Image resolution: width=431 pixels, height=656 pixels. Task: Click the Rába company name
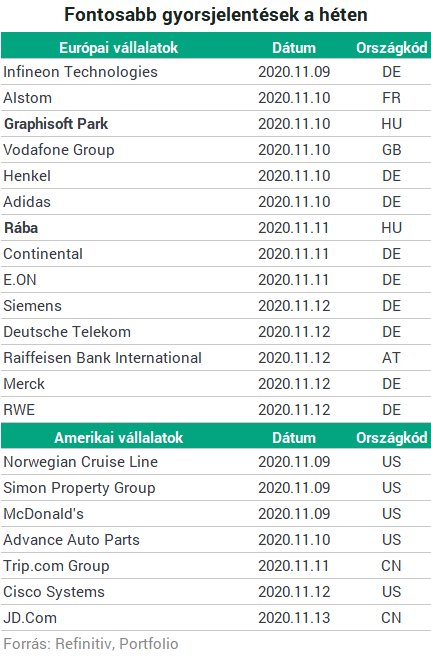coord(21,228)
